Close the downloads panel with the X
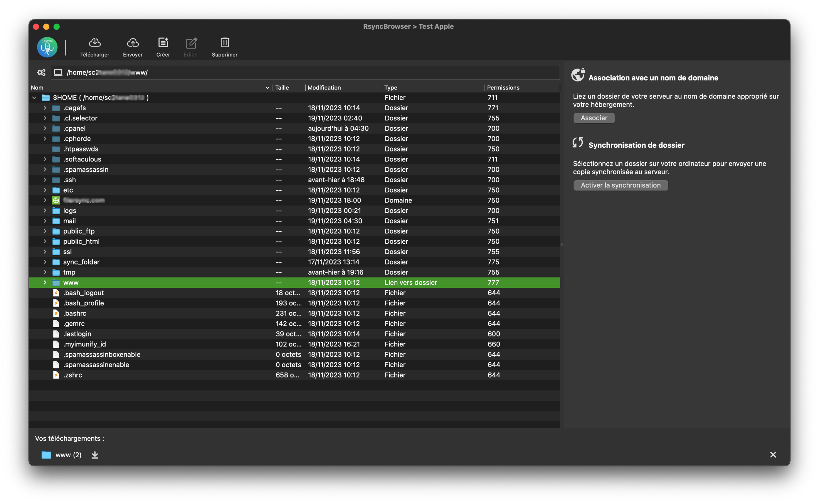Viewport: 819px width, 504px height. point(773,455)
